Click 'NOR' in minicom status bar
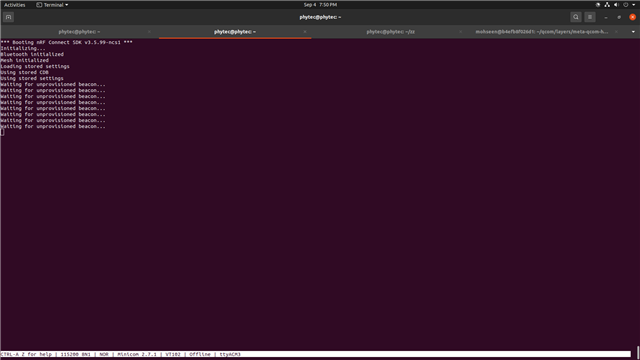Viewport: 640px width, 360px height. click(104, 354)
